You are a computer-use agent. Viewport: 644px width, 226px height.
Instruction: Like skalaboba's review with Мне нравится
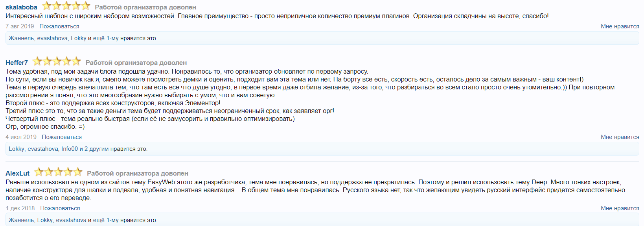[x=620, y=26]
